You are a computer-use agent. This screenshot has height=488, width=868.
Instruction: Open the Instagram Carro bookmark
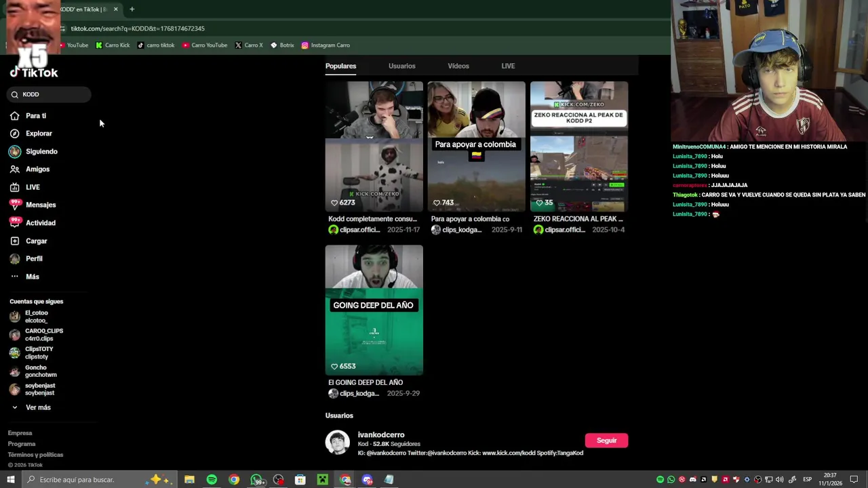[325, 45]
